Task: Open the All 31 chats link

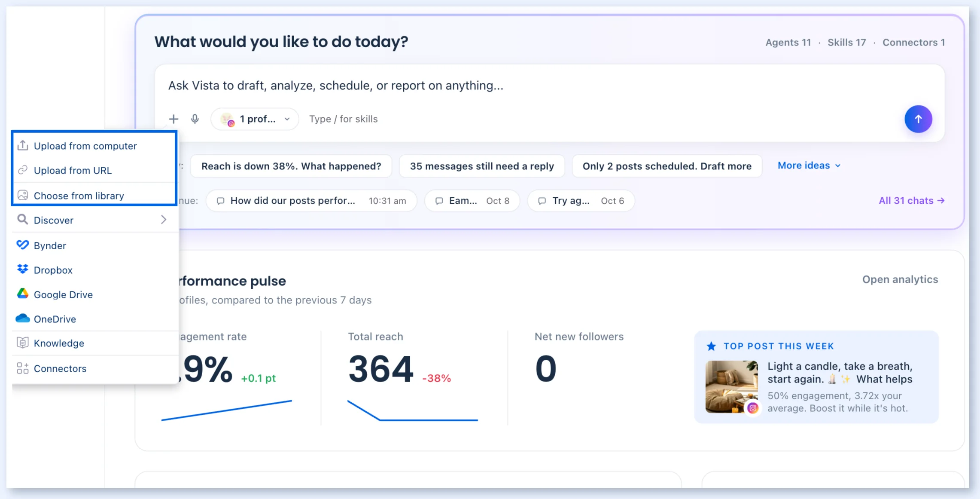Action: pyautogui.click(x=911, y=200)
